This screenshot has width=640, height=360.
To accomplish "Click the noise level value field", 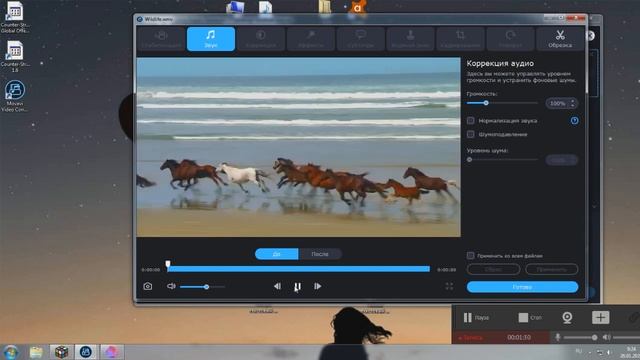I will point(562,160).
